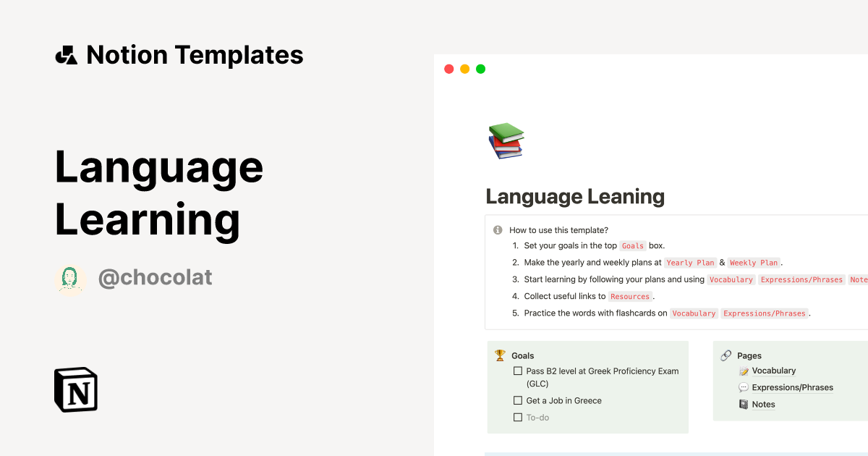The width and height of the screenshot is (868, 456).
Task: Check the Get a Job in Greece goal
Action: (x=518, y=400)
